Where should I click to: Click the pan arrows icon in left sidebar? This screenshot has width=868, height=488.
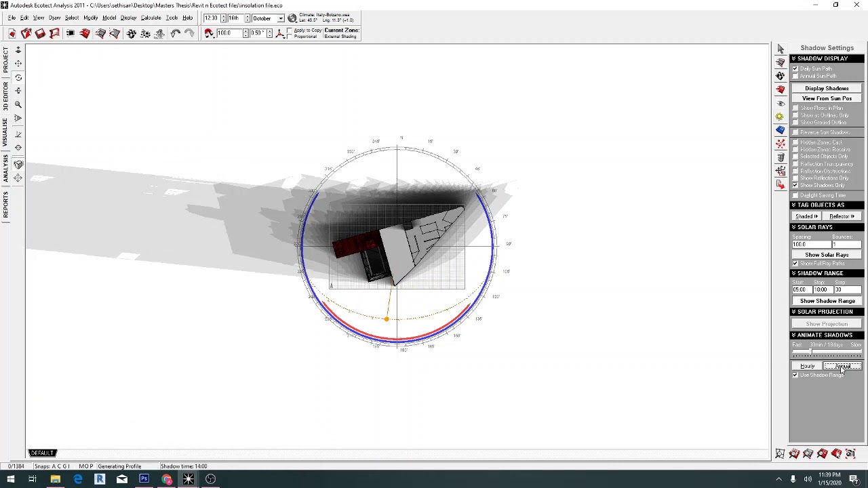[18, 63]
